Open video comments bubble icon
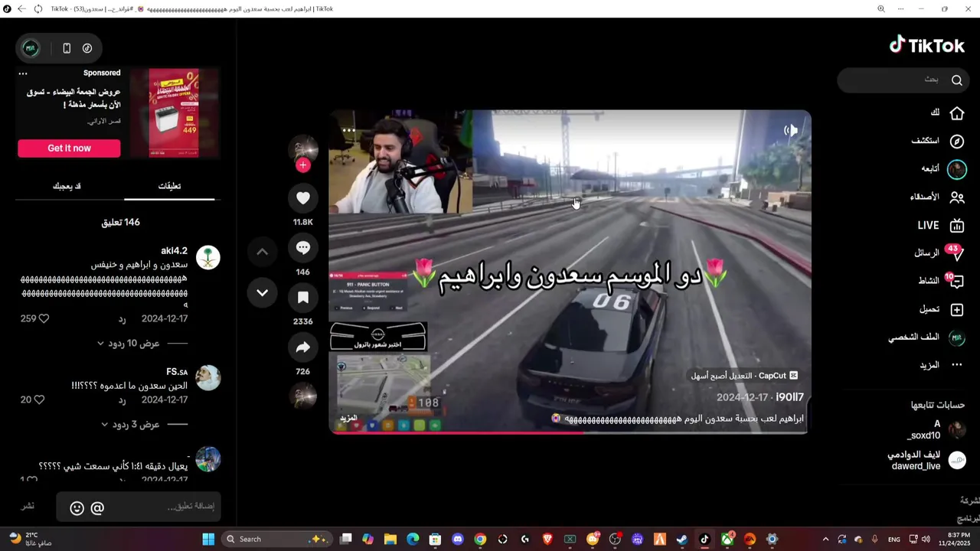Image resolution: width=980 pixels, height=551 pixels. [303, 248]
